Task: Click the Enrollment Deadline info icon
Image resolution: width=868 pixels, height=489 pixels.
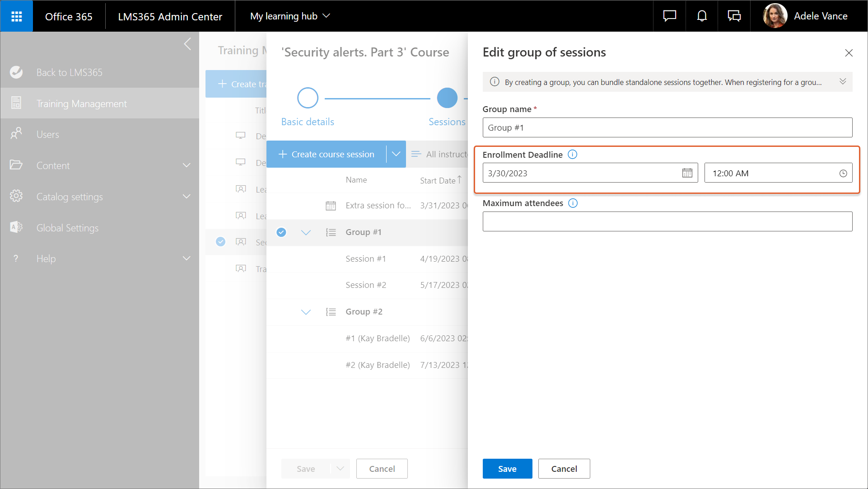Action: pyautogui.click(x=572, y=155)
